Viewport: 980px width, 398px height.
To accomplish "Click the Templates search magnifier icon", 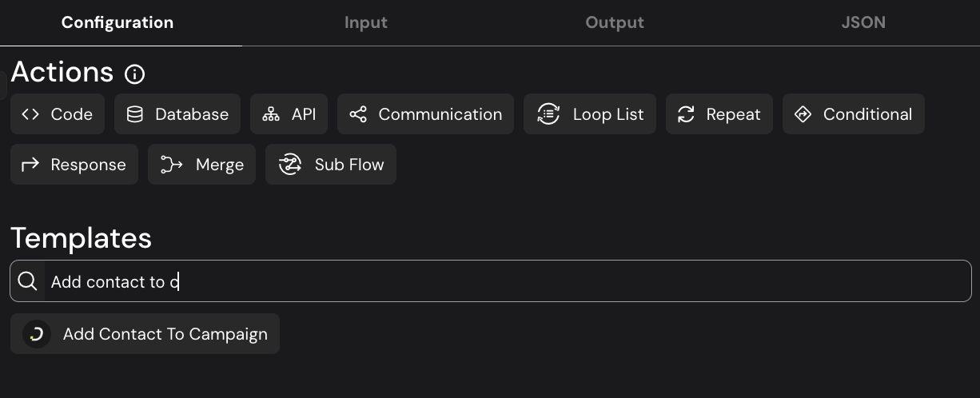I will point(28,281).
